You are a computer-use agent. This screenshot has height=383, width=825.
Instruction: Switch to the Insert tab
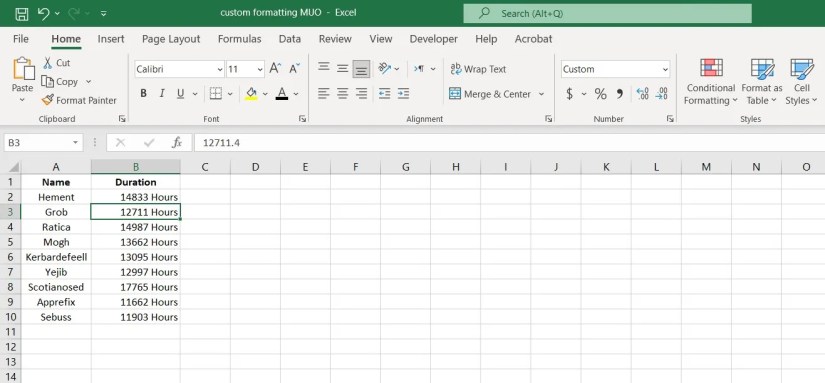point(111,39)
